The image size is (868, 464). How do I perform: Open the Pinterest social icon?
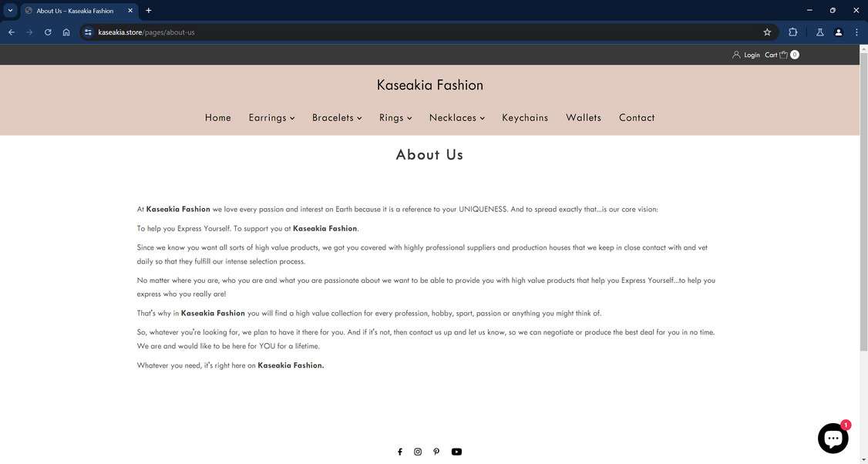click(x=436, y=451)
